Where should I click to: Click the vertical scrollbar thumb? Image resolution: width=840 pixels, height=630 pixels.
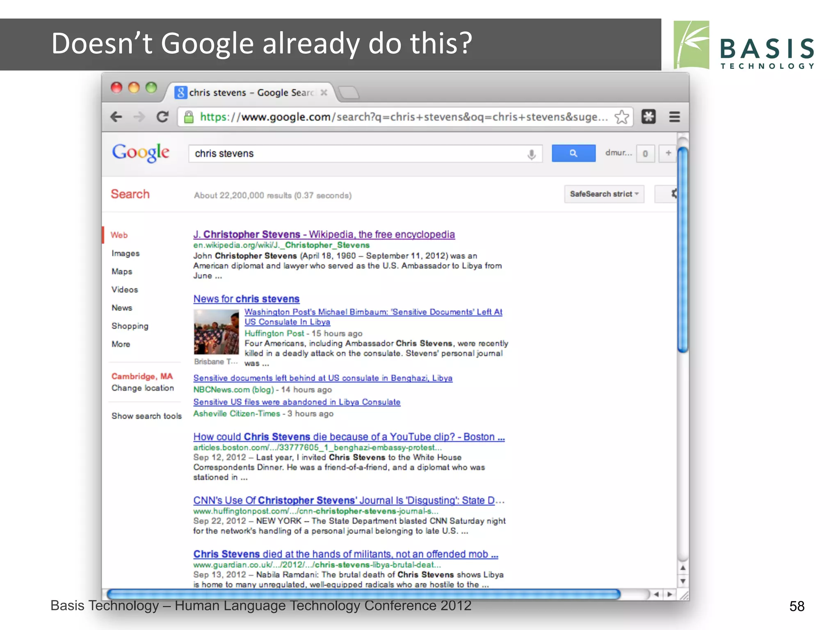[682, 249]
